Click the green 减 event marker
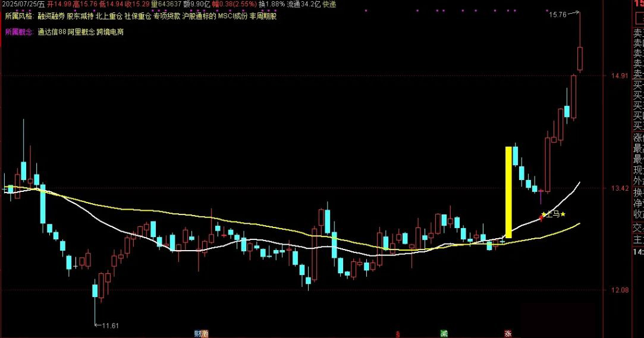644x338 pixels. [x=444, y=334]
